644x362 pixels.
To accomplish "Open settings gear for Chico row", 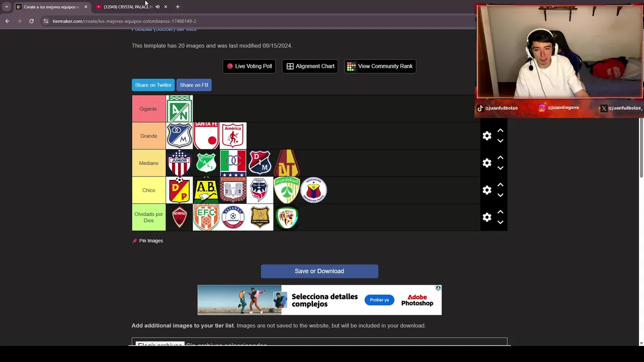I will [487, 190].
